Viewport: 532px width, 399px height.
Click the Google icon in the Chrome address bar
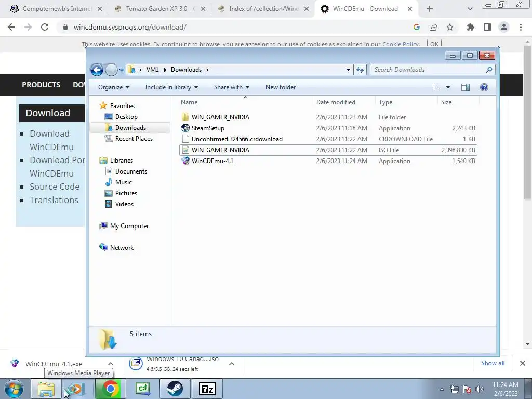pyautogui.click(x=417, y=27)
